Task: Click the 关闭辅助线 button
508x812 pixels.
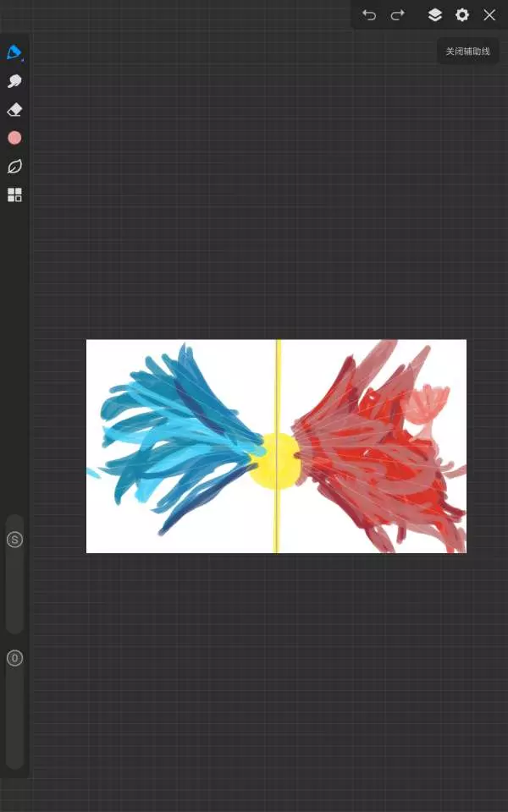Action: point(468,52)
